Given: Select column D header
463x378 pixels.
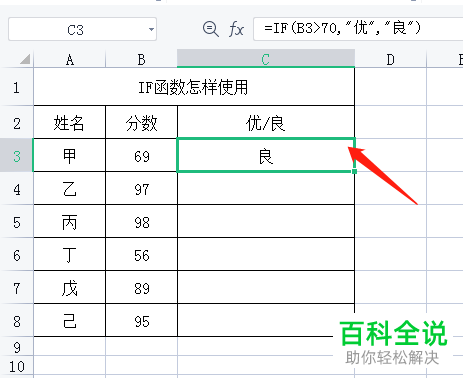Looking at the screenshot, I should coord(390,59).
